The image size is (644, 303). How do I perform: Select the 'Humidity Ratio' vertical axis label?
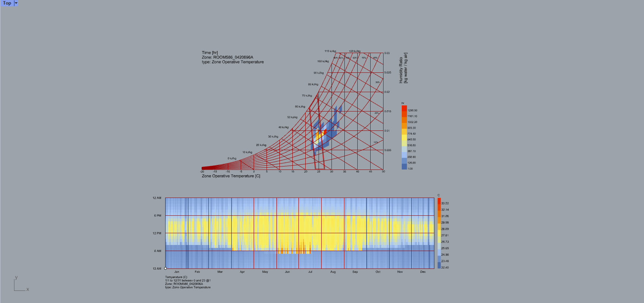point(401,70)
